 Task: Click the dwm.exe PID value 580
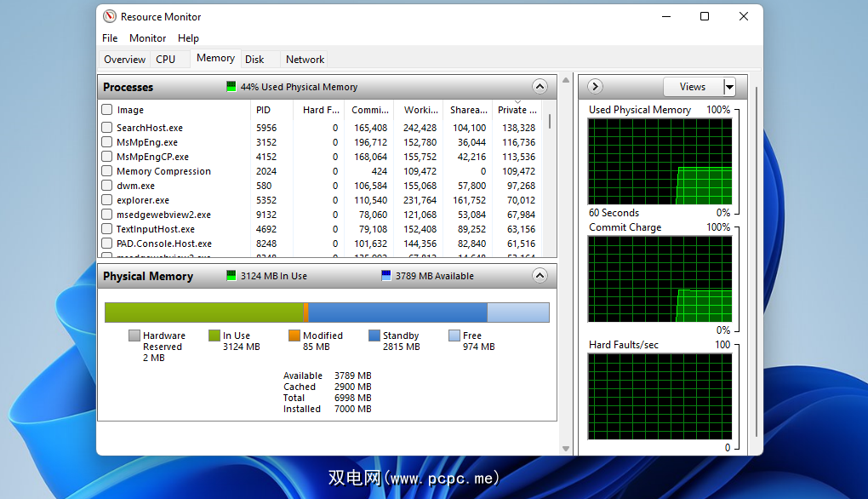coord(264,186)
